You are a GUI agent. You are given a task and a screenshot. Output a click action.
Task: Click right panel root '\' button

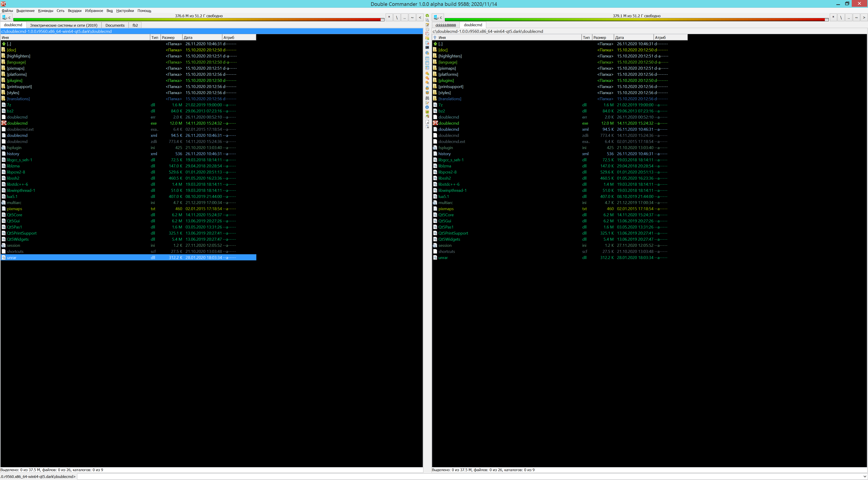click(x=841, y=17)
